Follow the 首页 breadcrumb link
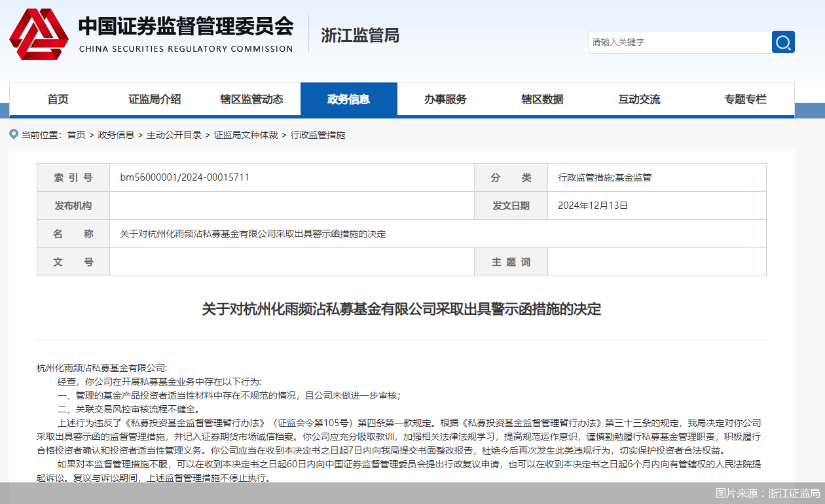 pyautogui.click(x=76, y=135)
